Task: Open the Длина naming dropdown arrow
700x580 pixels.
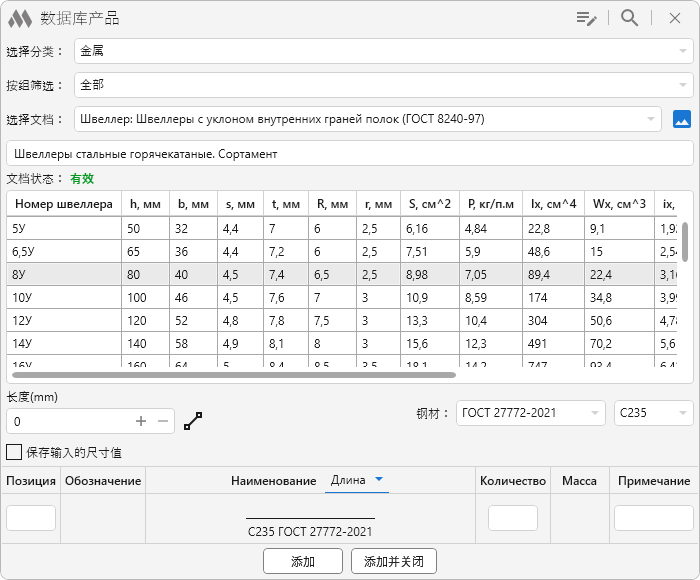Action: [379, 480]
